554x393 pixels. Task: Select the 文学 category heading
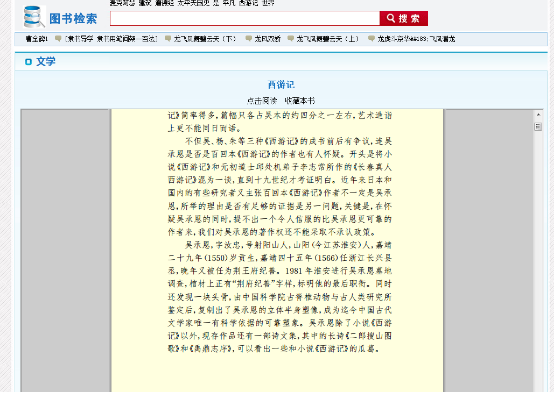click(46, 61)
